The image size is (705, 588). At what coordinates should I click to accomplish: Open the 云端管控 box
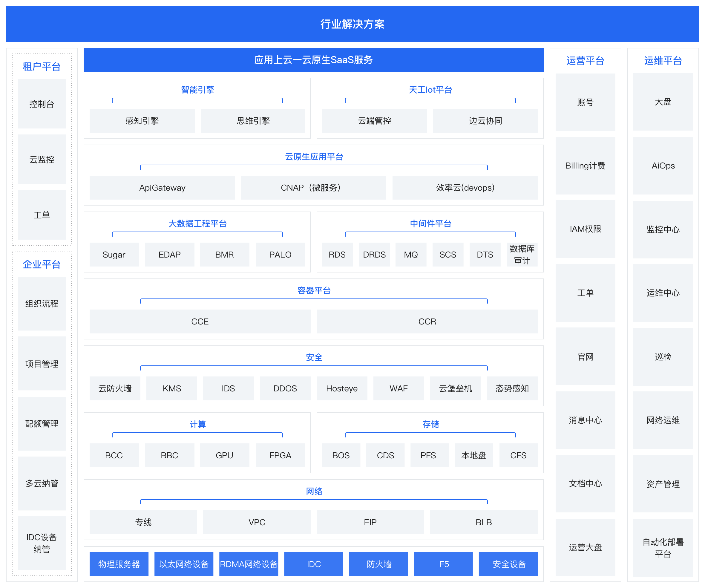374,120
